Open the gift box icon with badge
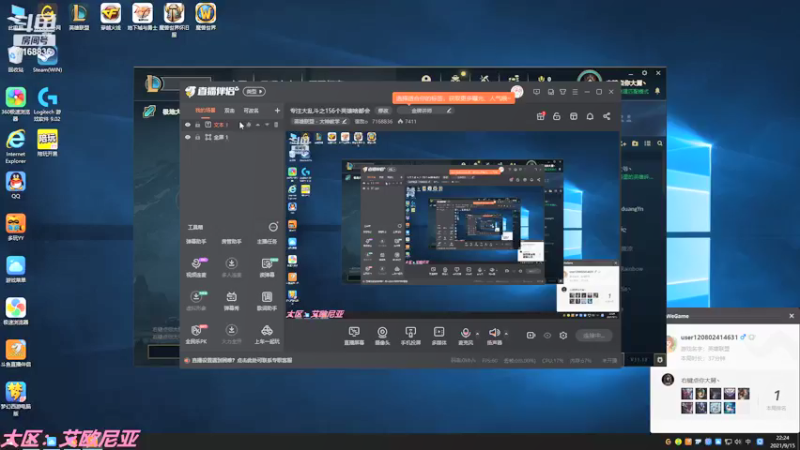This screenshot has height=450, width=800. 540,116
